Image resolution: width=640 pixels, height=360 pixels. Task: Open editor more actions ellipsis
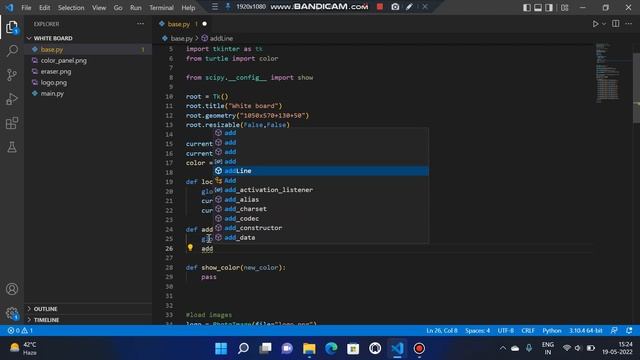tap(628, 24)
